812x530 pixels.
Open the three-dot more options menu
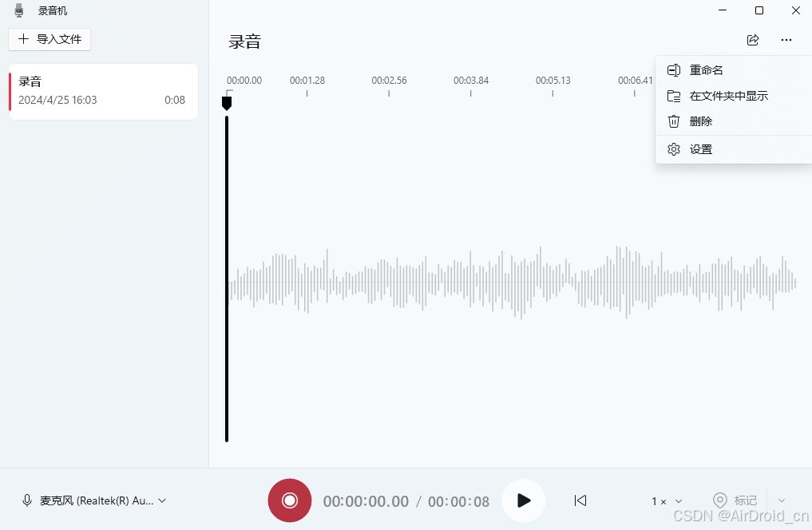coord(786,40)
